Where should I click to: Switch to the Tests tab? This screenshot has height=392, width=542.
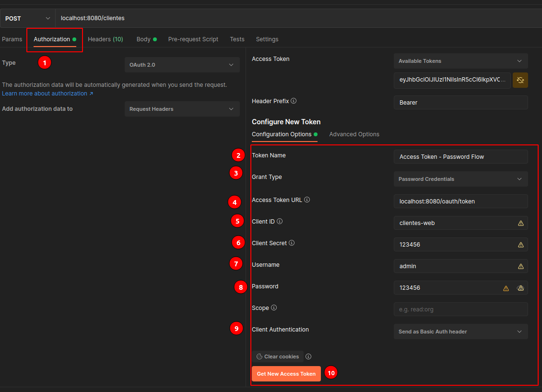(236, 39)
